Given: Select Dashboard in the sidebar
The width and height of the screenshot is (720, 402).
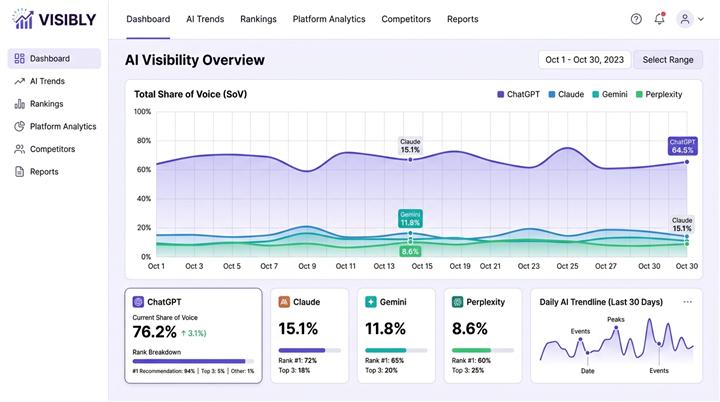Looking at the screenshot, I should [54, 58].
